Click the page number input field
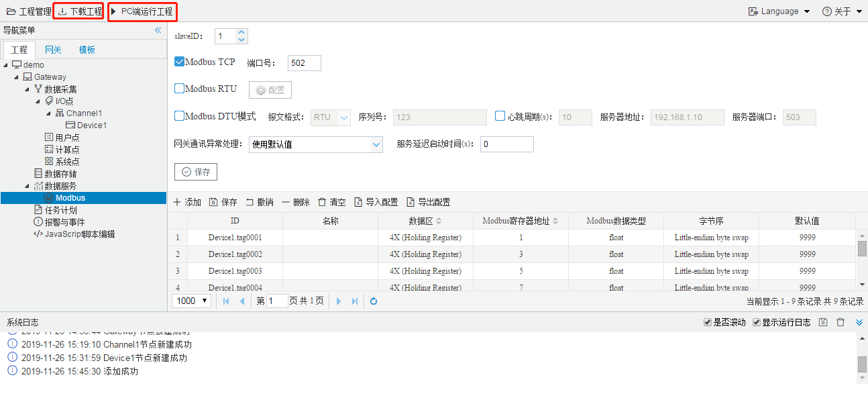This screenshot has width=868, height=402. pyautogui.click(x=277, y=301)
